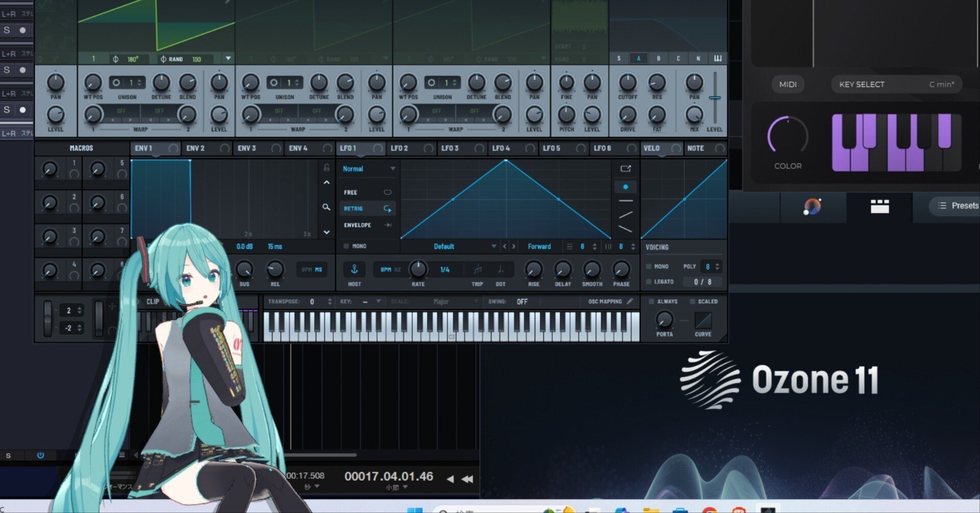Toggle LFO rate BPM / HZ switch

point(390,270)
